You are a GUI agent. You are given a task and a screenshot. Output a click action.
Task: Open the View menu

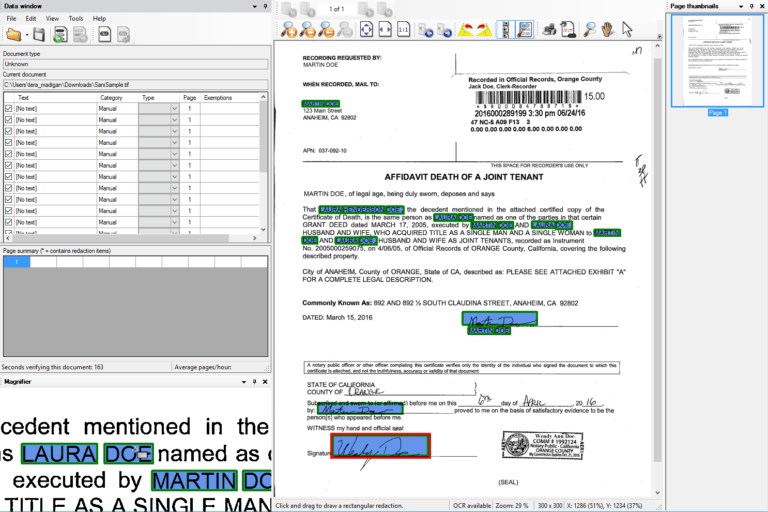tap(52, 18)
